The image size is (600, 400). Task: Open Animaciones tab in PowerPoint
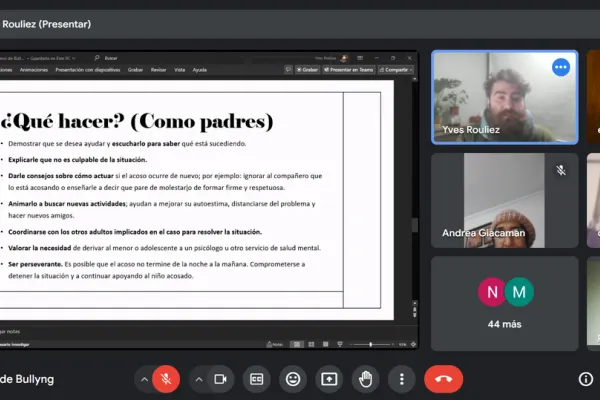coord(34,70)
